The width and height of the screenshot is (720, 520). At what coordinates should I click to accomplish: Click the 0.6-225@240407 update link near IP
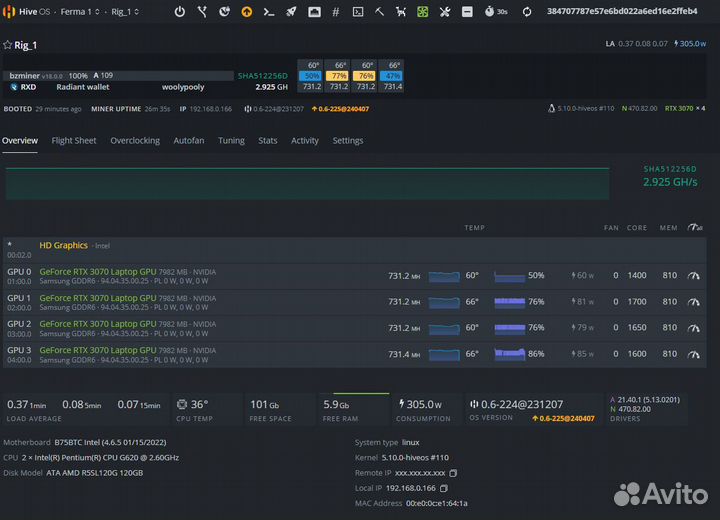coord(340,109)
